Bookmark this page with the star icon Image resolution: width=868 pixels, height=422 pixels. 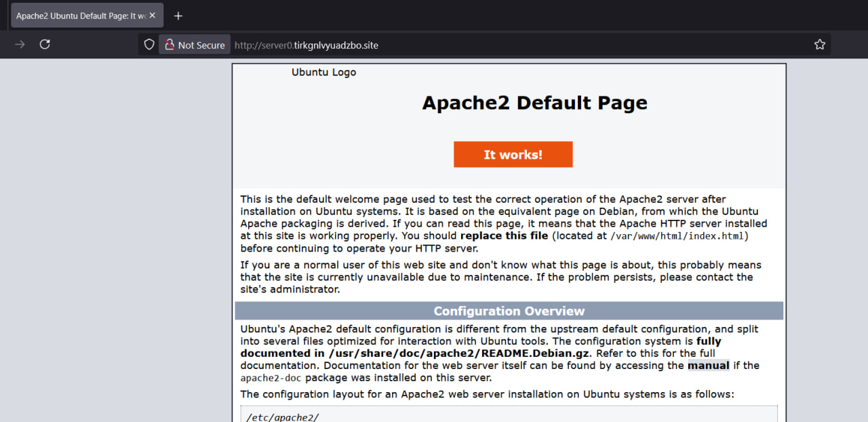[820, 45]
